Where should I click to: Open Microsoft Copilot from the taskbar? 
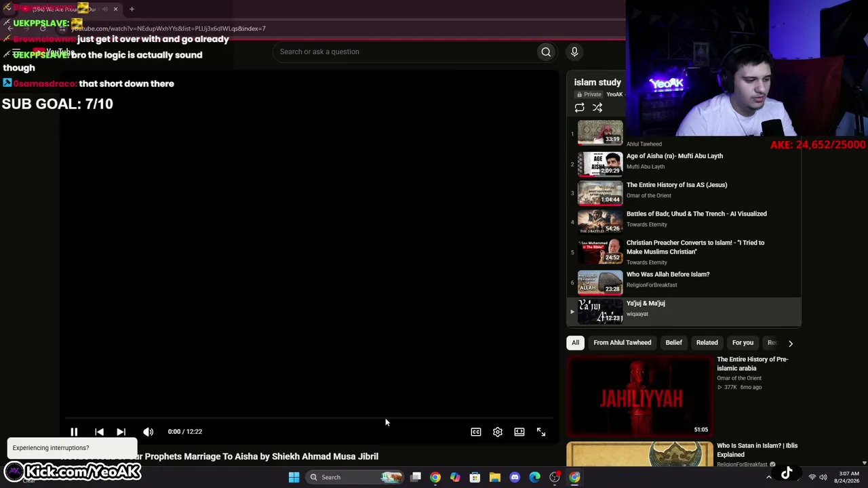click(x=455, y=477)
